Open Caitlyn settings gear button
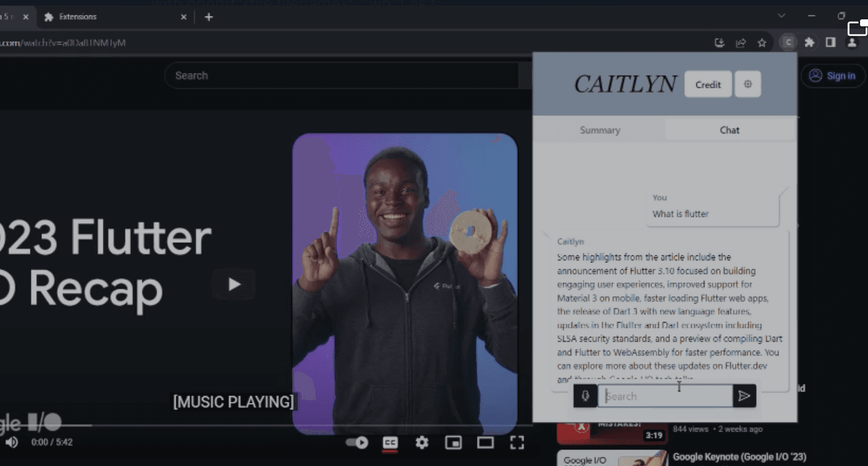This screenshot has width=868, height=466. 748,84
